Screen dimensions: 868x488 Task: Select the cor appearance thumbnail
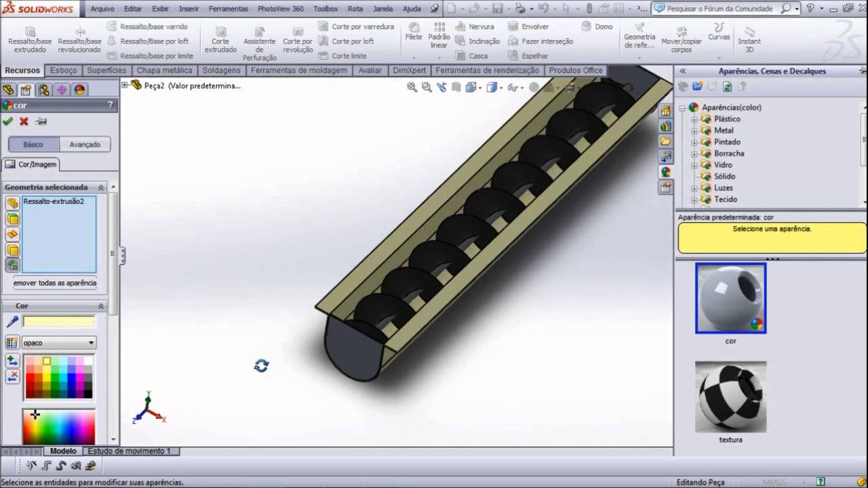pyautogui.click(x=731, y=298)
